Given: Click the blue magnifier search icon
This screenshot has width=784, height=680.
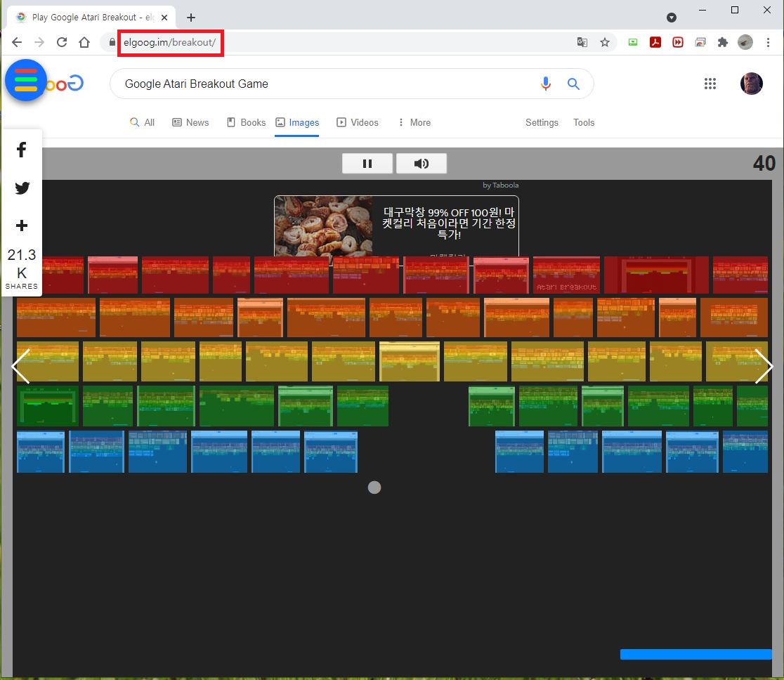Looking at the screenshot, I should tap(573, 84).
